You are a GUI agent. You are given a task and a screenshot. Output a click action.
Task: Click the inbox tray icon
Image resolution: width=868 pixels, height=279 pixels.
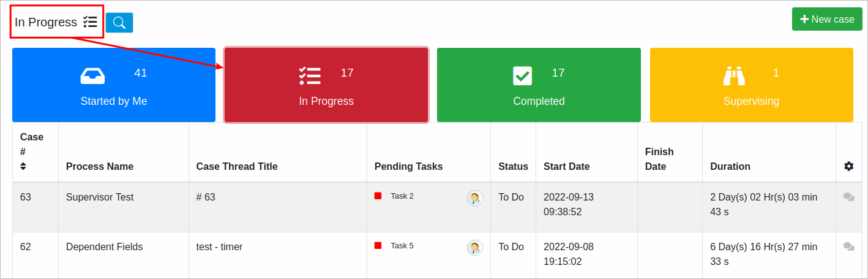coord(92,75)
